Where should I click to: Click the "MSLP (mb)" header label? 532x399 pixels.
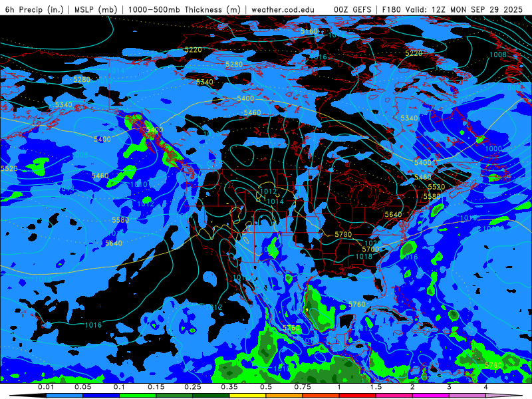click(95, 9)
